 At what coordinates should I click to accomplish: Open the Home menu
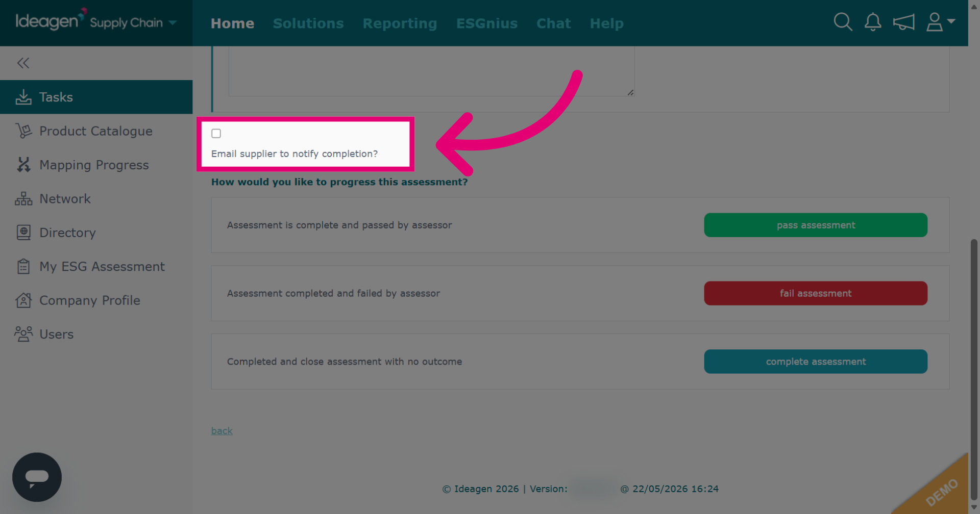pos(232,23)
